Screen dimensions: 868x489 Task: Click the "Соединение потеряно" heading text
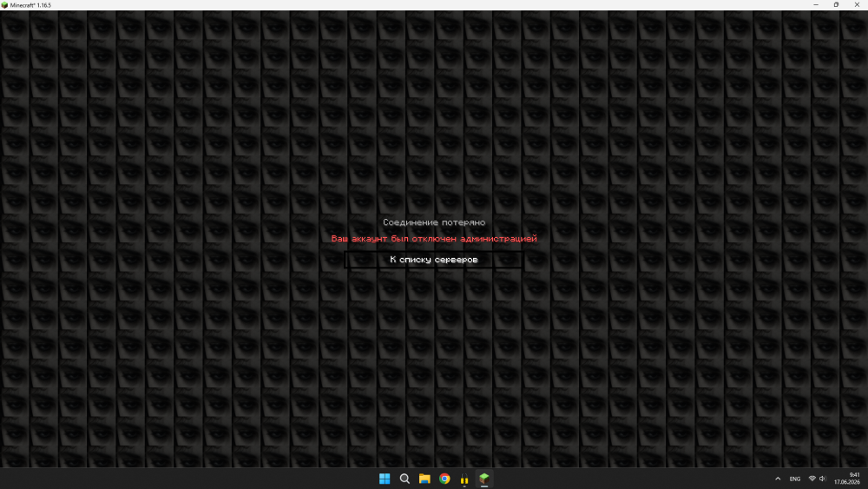tap(434, 222)
